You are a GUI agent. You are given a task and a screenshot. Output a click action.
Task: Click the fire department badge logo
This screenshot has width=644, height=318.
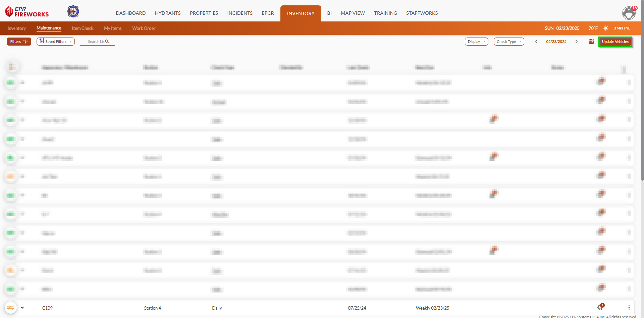pos(73,11)
